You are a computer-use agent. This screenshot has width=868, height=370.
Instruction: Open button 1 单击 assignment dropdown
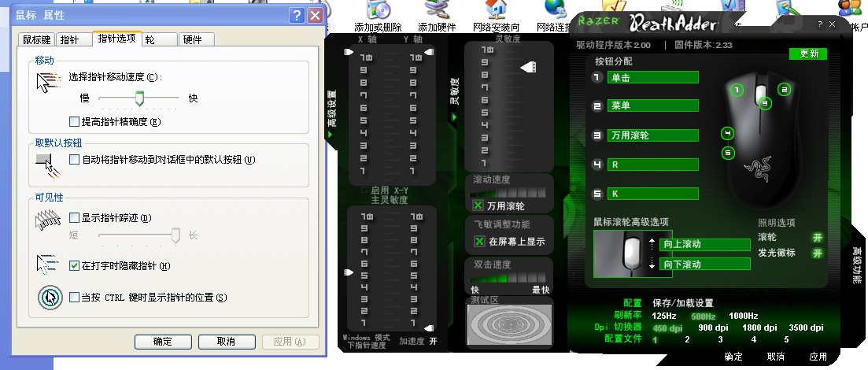[652, 78]
